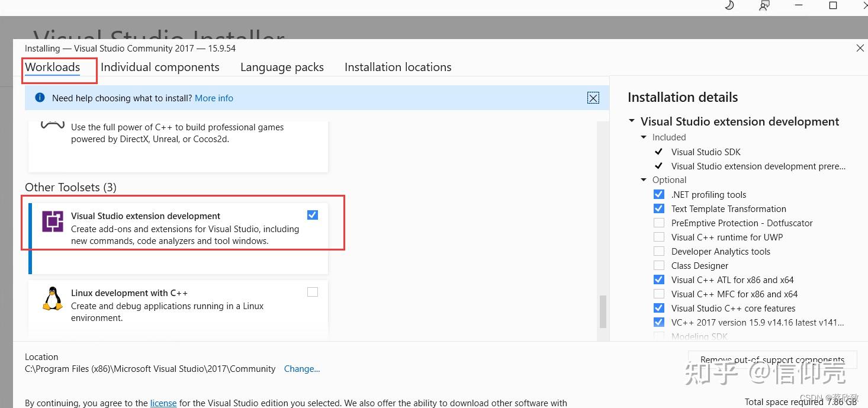
Task: Click 'Visual Studio SDK' included item
Action: pyautogui.click(x=706, y=152)
